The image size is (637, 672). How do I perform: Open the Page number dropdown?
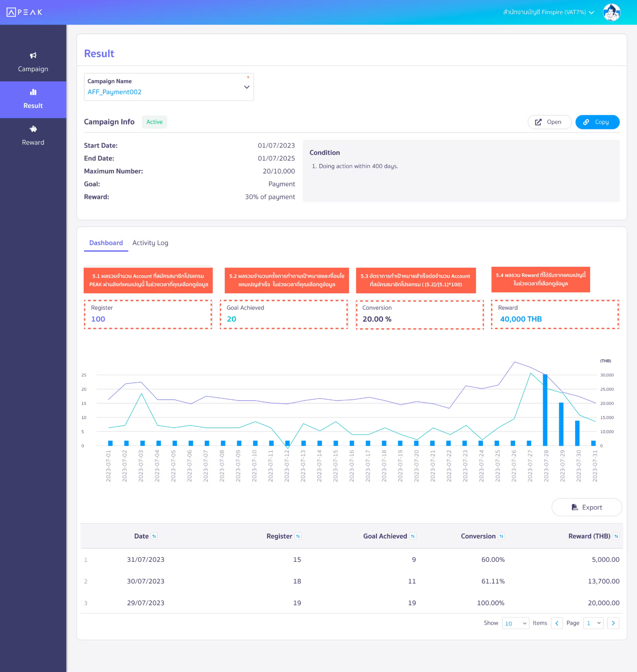[593, 623]
